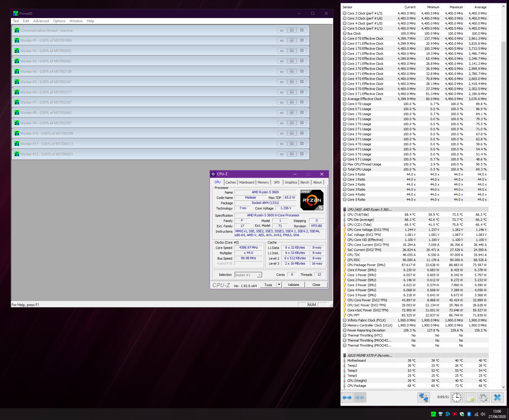Viewport: 509px width, 420px height.
Task: Click the clock icon beside Bus Clock
Action: (345, 33)
